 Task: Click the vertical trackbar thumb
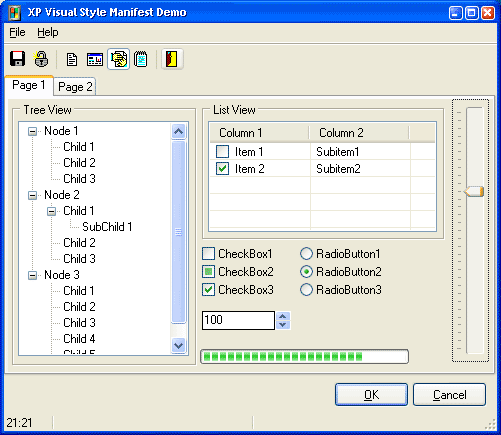474,192
